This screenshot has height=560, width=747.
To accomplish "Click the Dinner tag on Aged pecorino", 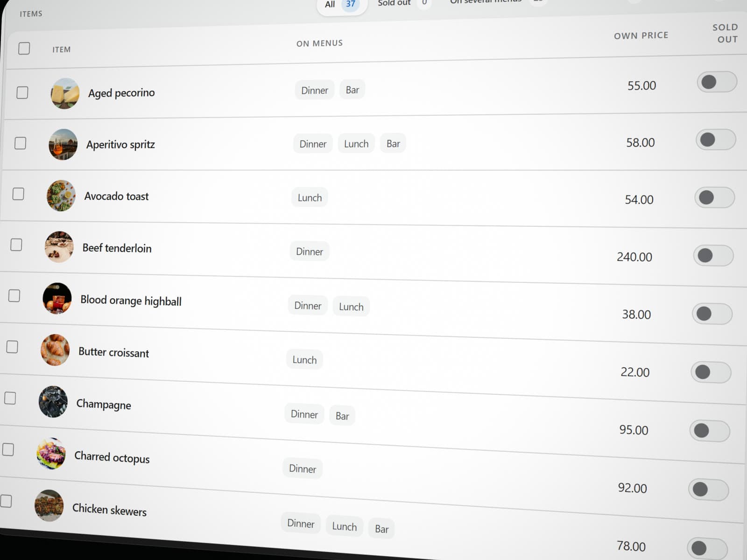I will [x=315, y=90].
